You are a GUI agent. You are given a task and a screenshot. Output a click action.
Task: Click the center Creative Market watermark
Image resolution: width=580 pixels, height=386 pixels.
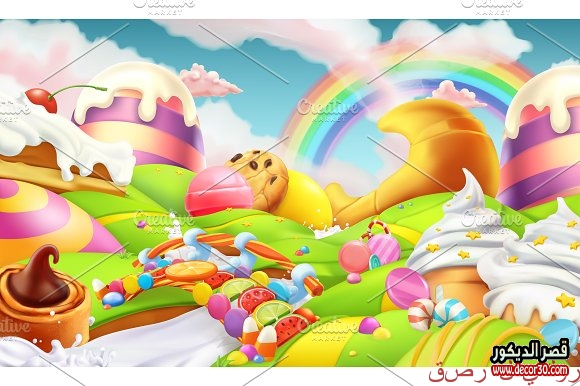(328, 109)
